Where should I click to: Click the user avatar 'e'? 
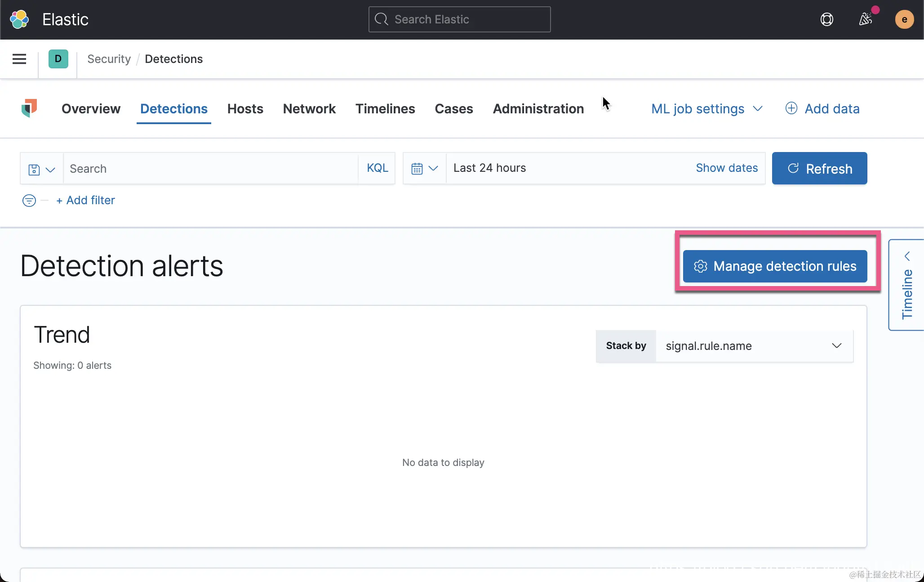(x=904, y=19)
